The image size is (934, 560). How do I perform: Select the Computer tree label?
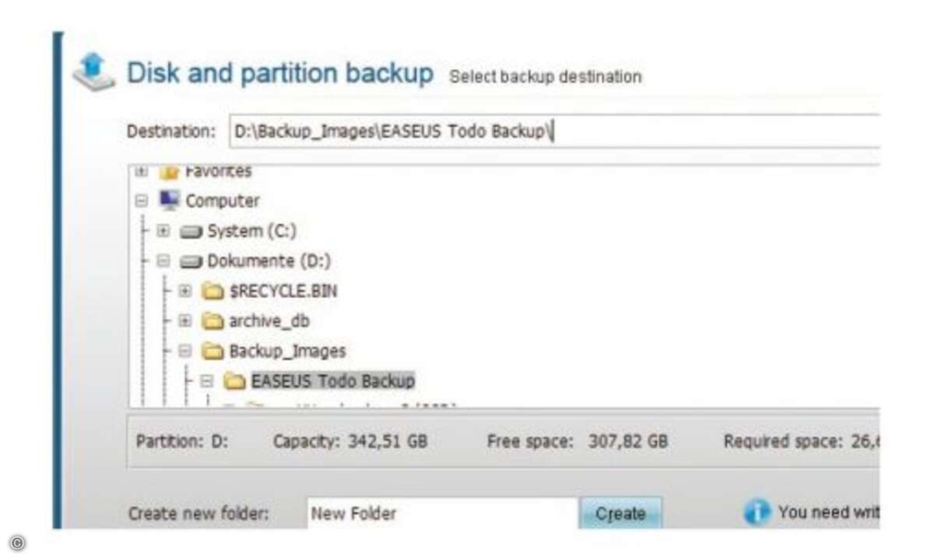tap(223, 201)
